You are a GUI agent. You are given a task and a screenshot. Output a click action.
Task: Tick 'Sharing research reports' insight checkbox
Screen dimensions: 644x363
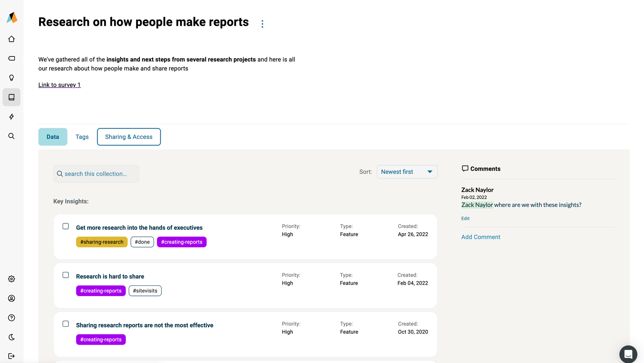coord(66,324)
